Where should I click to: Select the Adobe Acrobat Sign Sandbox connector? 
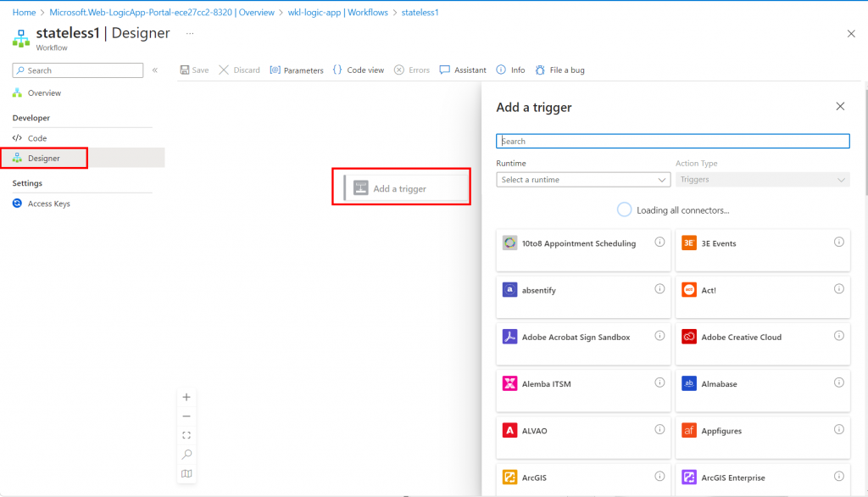click(583, 344)
